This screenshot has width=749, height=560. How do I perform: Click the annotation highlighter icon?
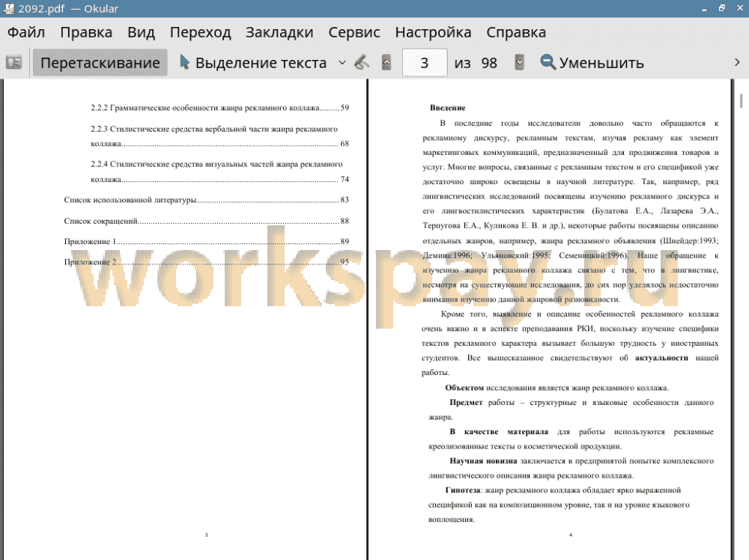(362, 63)
